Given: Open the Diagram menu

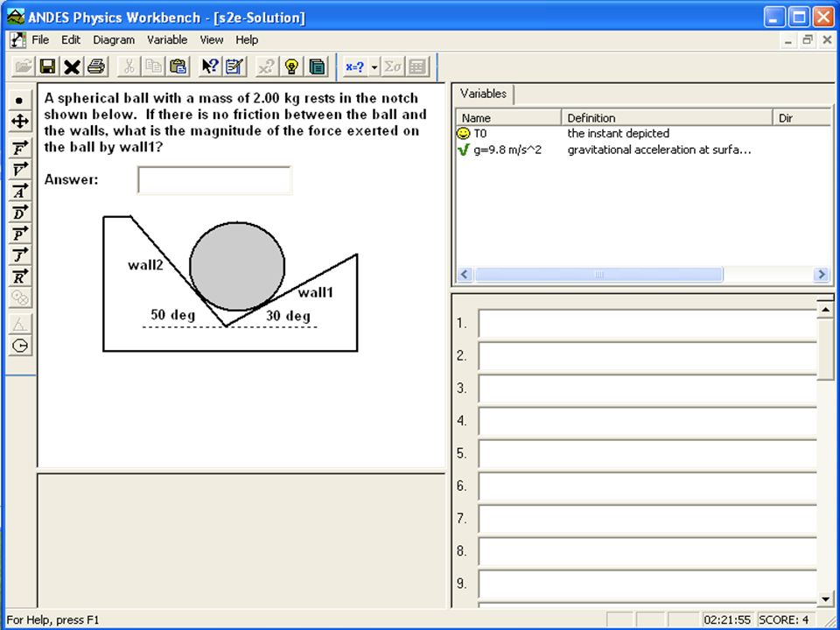Looking at the screenshot, I should [x=114, y=40].
